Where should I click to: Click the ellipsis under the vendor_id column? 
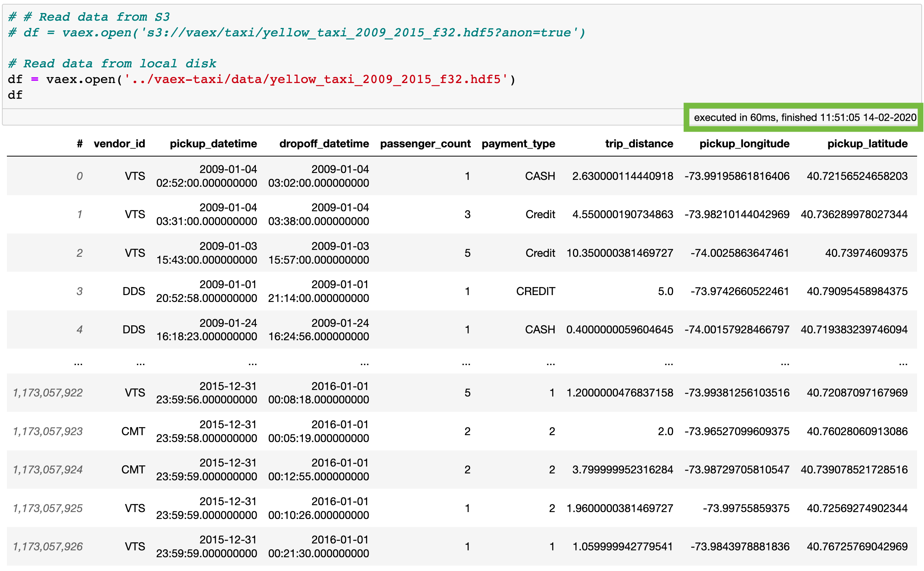click(x=140, y=362)
